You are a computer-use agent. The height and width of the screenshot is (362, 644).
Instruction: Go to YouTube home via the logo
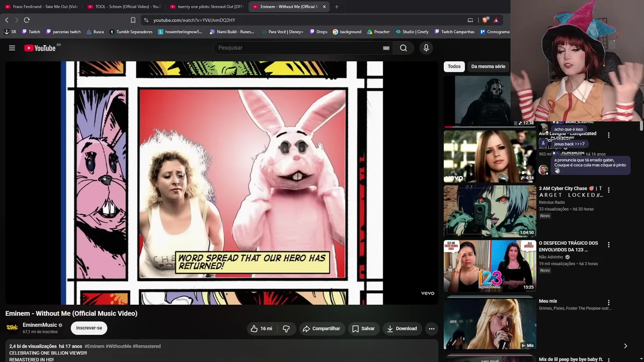[40, 48]
